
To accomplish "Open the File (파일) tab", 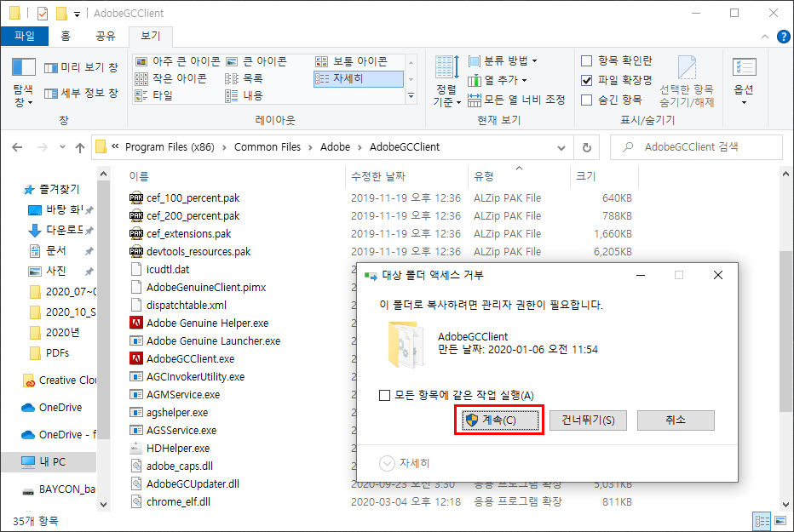I will (x=25, y=36).
